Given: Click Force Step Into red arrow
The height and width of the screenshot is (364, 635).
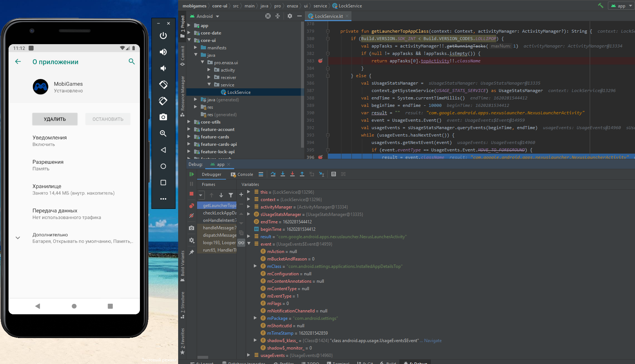Looking at the screenshot, I should coord(292,174).
